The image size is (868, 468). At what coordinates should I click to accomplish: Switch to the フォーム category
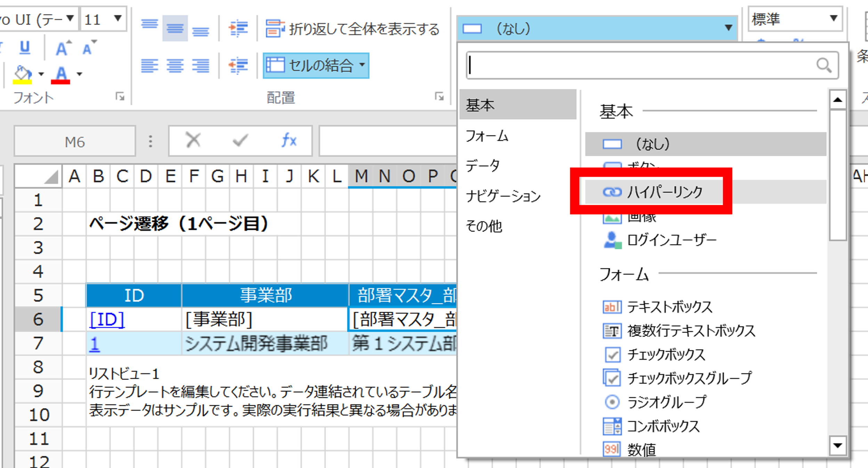(x=487, y=136)
